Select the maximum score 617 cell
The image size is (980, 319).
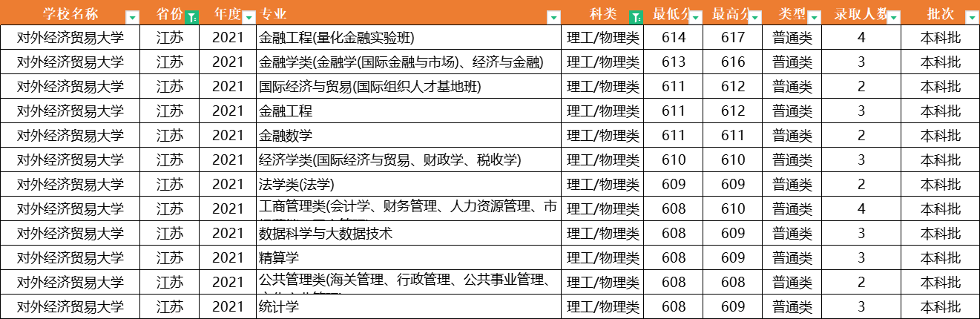click(x=733, y=38)
